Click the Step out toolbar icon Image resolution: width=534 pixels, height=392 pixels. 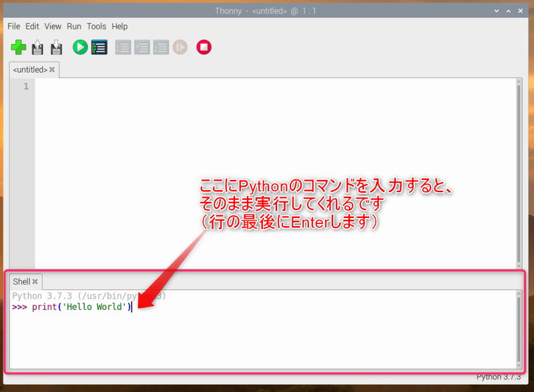pyautogui.click(x=161, y=47)
